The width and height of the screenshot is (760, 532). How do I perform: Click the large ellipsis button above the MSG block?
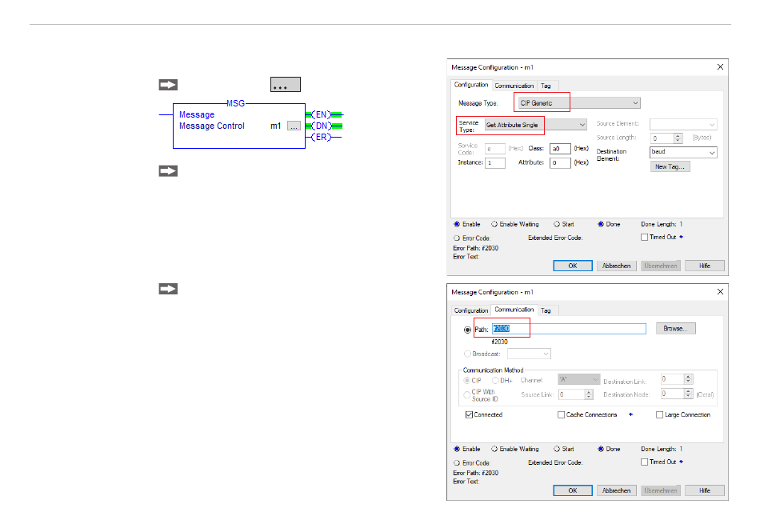(x=279, y=85)
